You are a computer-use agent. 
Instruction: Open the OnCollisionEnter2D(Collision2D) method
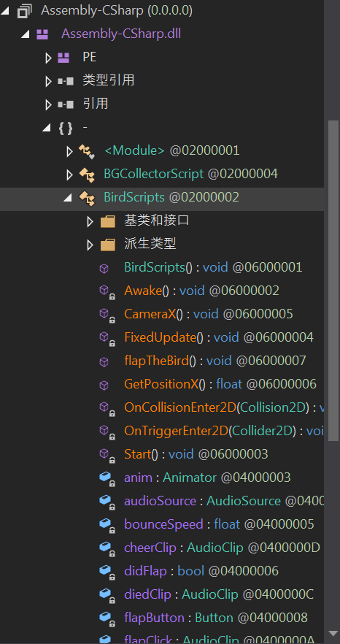224,408
